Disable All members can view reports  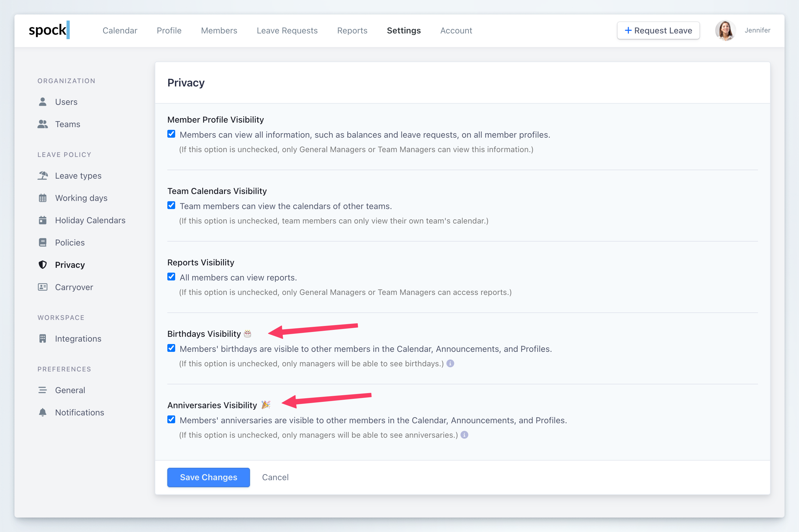(172, 277)
